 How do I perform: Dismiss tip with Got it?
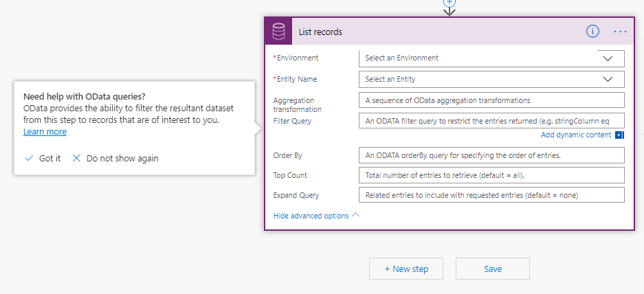point(49,159)
